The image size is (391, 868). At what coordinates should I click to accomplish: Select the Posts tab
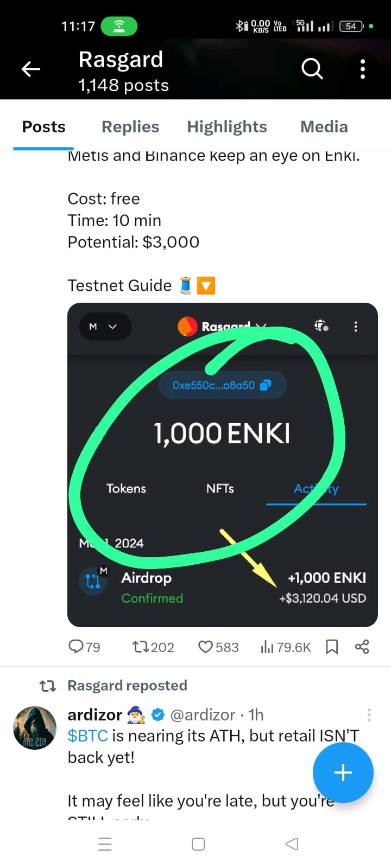coord(43,127)
